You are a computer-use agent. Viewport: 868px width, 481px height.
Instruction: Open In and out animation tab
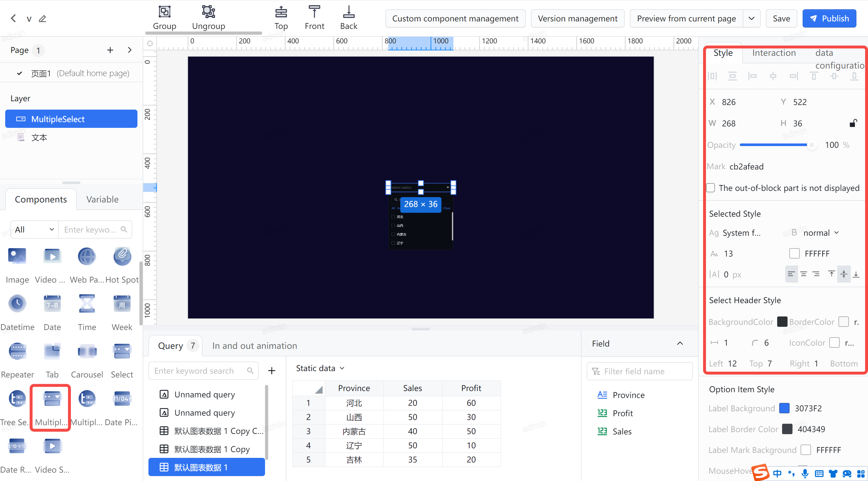tap(254, 346)
